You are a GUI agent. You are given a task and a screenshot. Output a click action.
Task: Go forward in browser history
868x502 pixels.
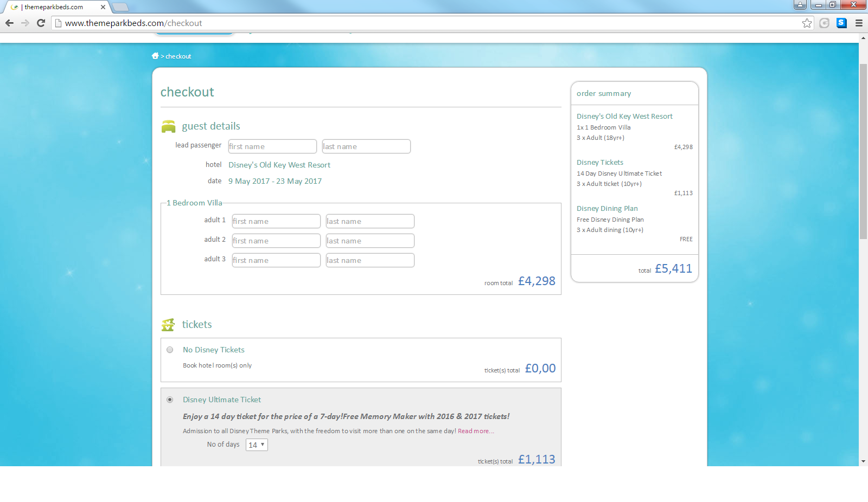(25, 23)
